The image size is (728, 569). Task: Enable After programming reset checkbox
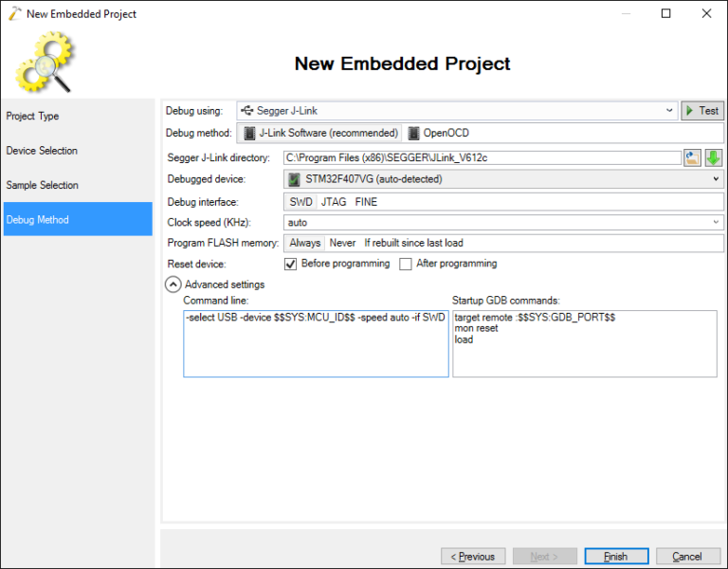[406, 264]
